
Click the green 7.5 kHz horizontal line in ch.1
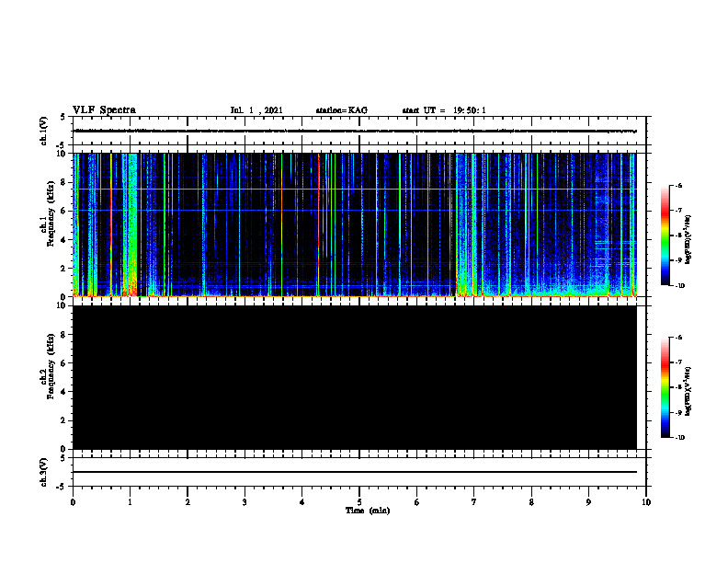[x=355, y=190]
